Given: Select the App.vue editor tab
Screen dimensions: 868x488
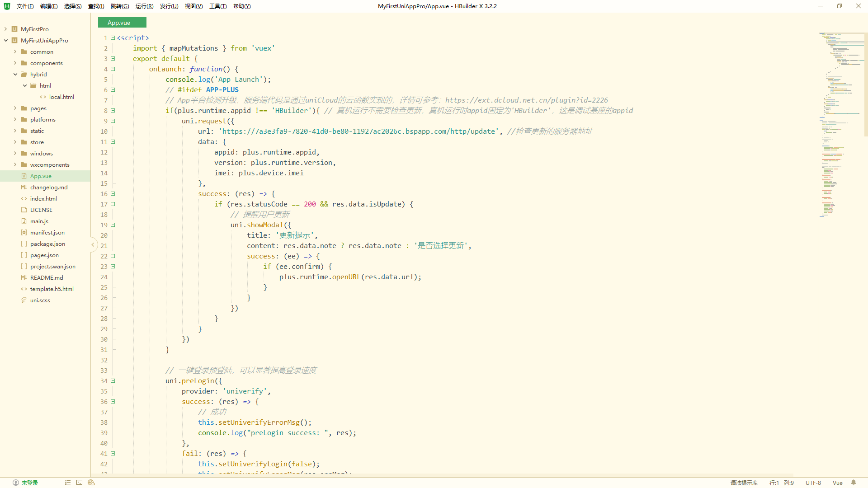Looking at the screenshot, I should point(122,23).
